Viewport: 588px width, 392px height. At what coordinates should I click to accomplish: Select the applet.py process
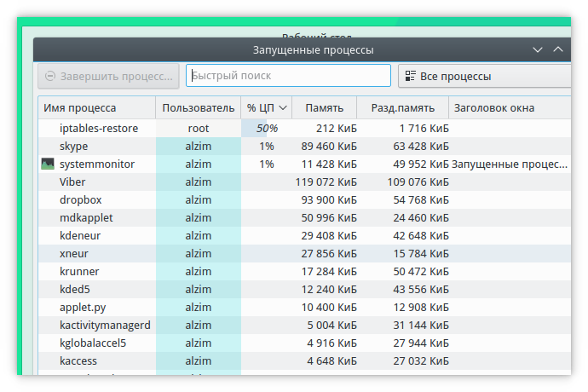coord(83,308)
